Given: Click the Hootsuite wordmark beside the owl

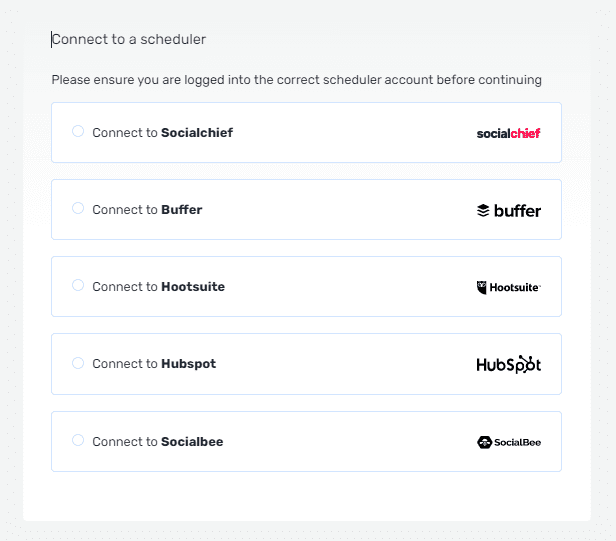Looking at the screenshot, I should [515, 288].
